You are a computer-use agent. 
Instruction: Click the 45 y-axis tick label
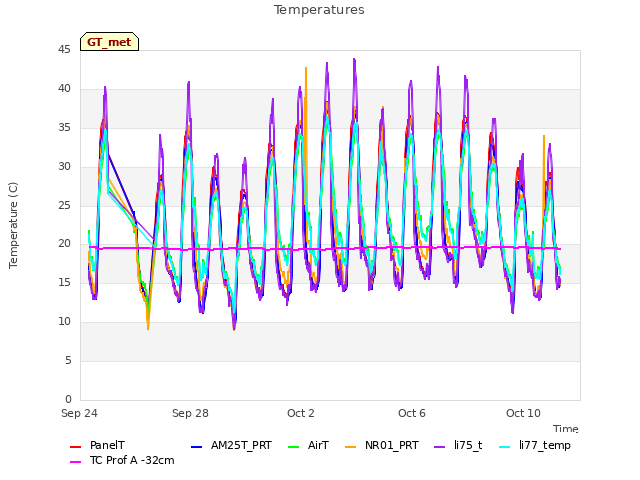coord(64,50)
